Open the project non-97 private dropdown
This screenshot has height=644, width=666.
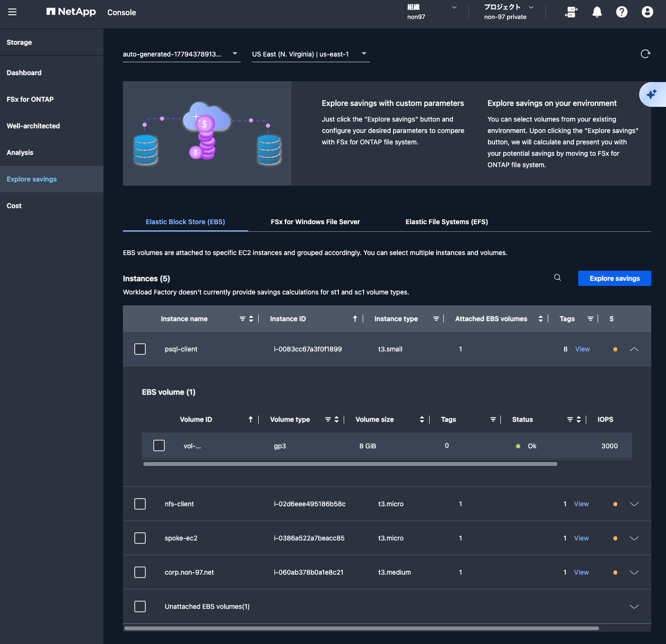tap(508, 12)
